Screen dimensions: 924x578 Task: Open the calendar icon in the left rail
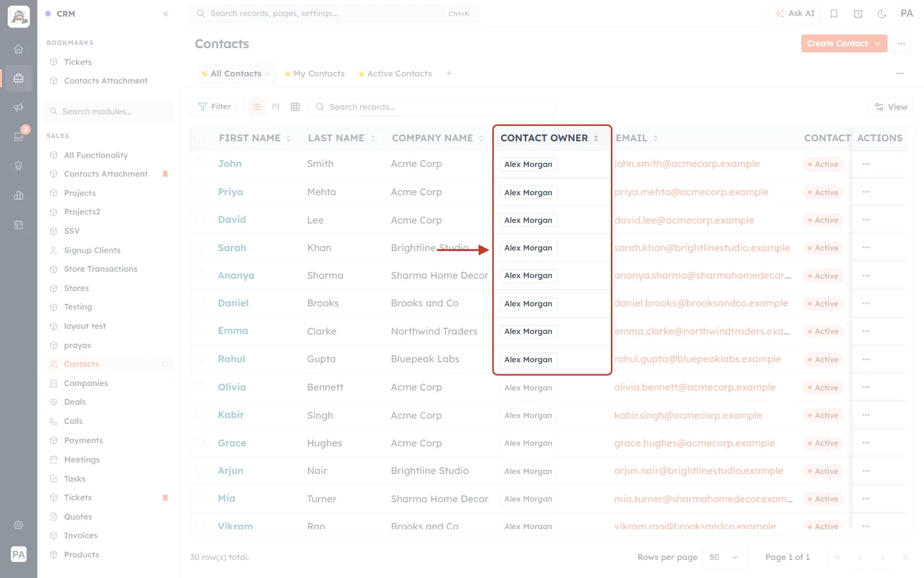19,225
